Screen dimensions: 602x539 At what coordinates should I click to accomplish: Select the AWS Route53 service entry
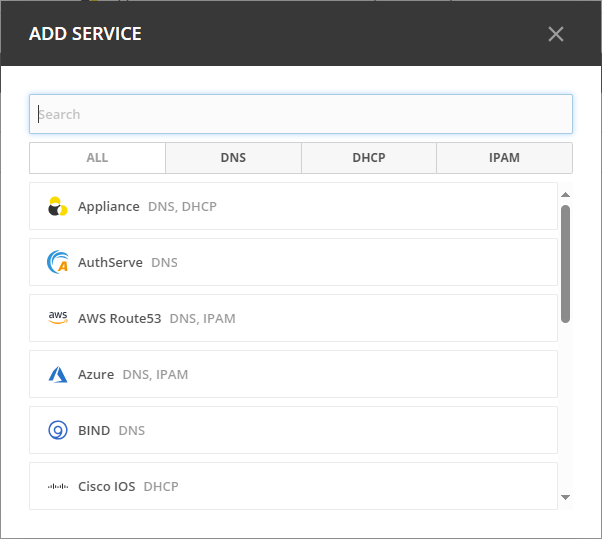293,319
